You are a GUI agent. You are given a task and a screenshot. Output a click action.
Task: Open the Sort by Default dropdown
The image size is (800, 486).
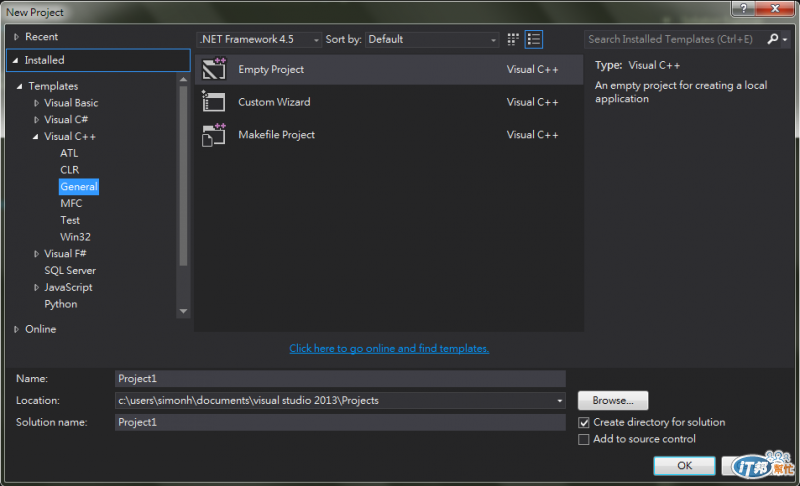point(432,39)
